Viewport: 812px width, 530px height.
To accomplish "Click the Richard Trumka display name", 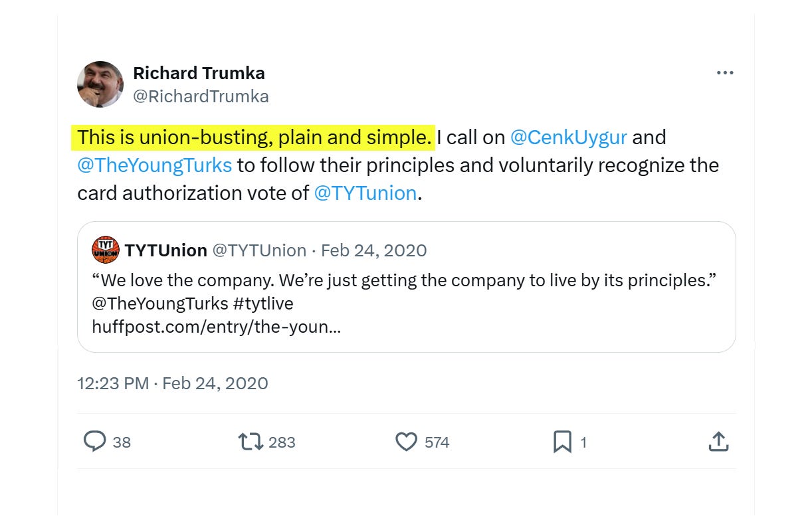I will (x=199, y=73).
